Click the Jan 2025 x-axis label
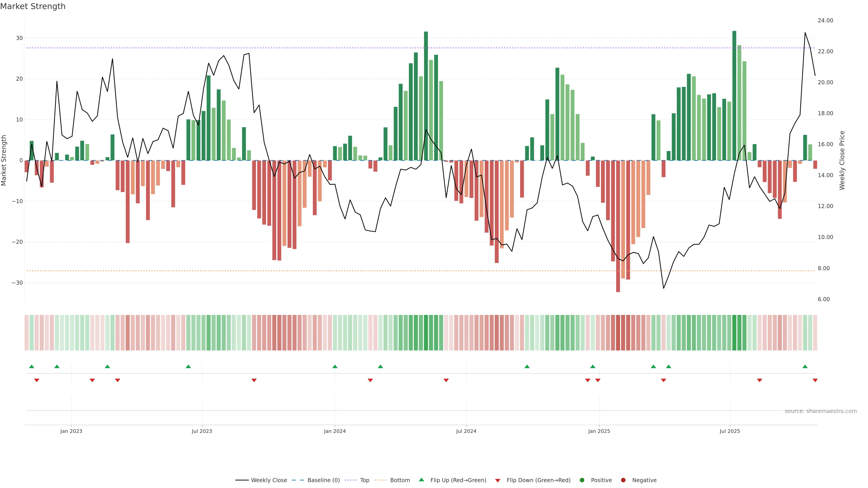 599,431
